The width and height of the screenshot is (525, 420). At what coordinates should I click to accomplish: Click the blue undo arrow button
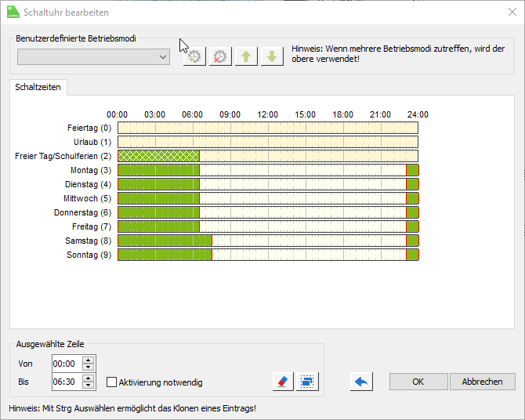click(x=361, y=382)
